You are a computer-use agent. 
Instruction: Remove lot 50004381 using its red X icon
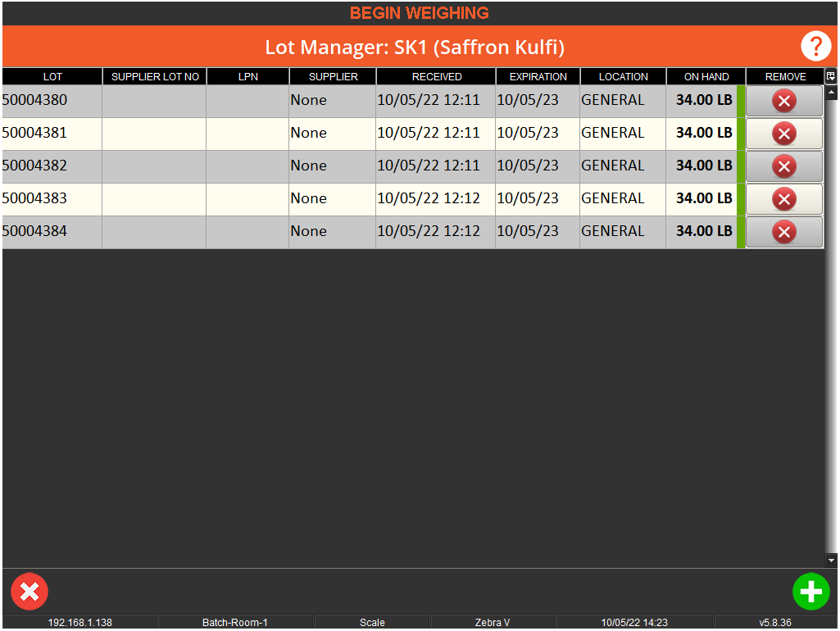pyautogui.click(x=783, y=133)
